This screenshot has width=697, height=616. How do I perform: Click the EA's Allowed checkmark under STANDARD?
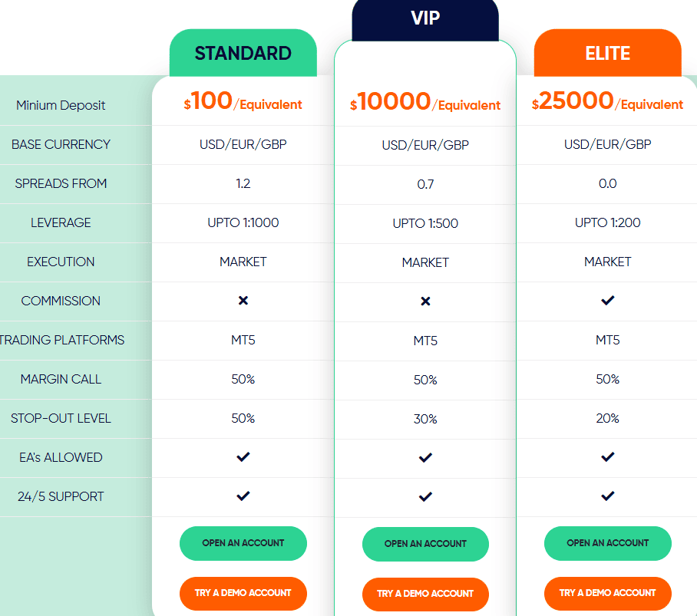tap(243, 457)
